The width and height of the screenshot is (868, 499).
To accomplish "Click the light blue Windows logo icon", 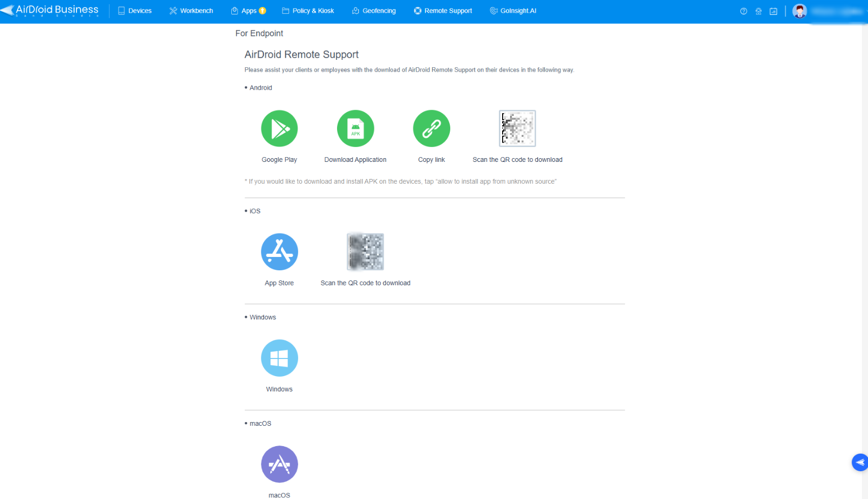I will (279, 358).
